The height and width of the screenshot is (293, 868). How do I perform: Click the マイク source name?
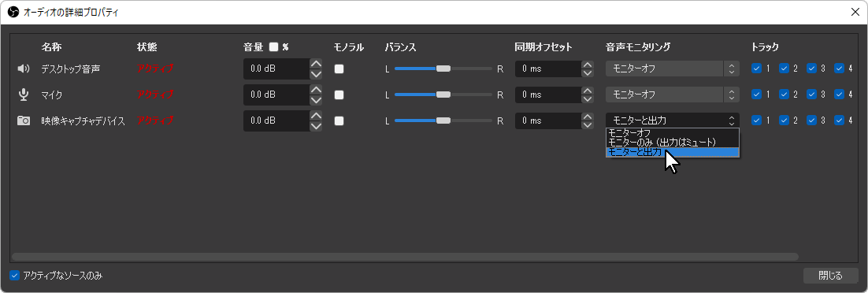(51, 95)
